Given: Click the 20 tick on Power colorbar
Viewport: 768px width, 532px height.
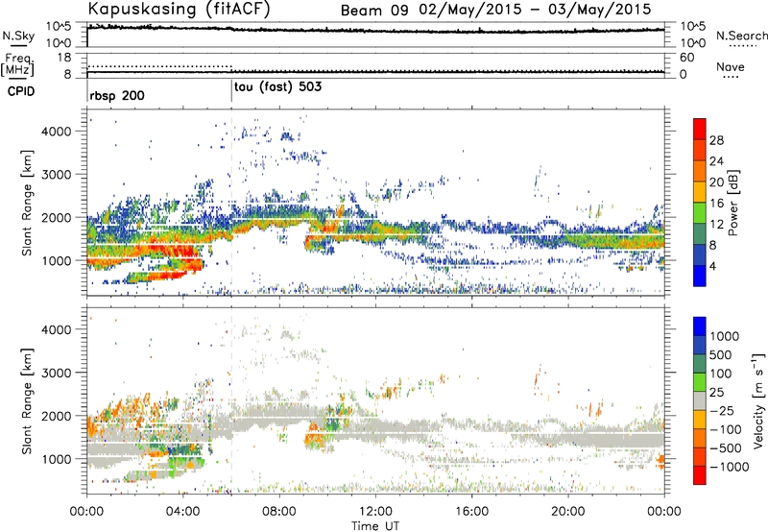Looking at the screenshot, I should click(x=716, y=182).
